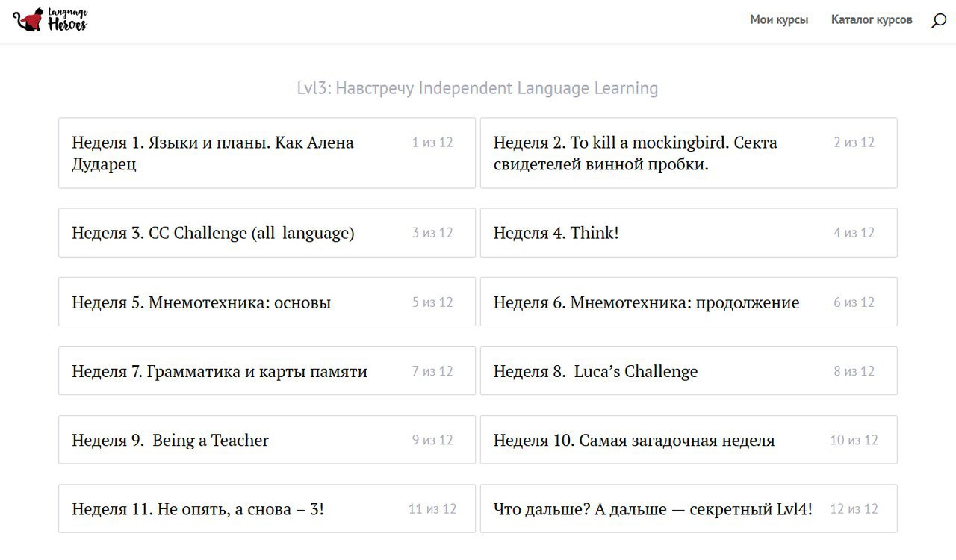Click the '10 из 12' counter
Screen dimensions: 956x560
pyautogui.click(x=854, y=440)
